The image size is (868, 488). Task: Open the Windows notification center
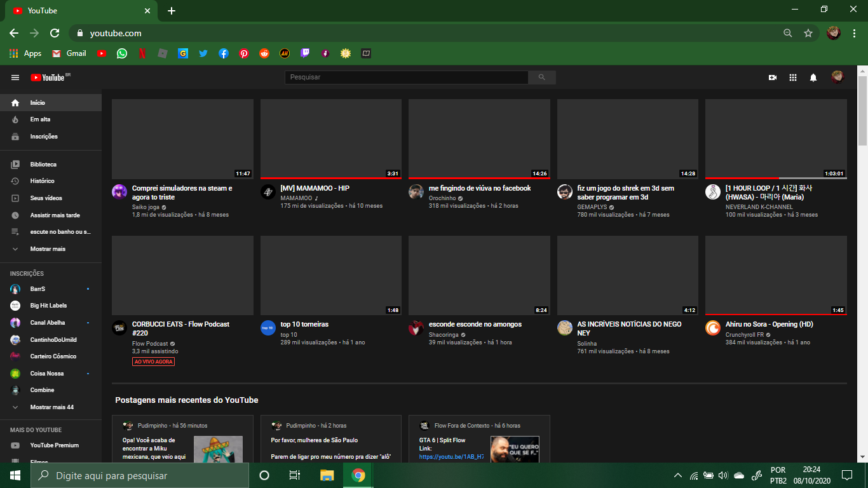tap(847, 475)
